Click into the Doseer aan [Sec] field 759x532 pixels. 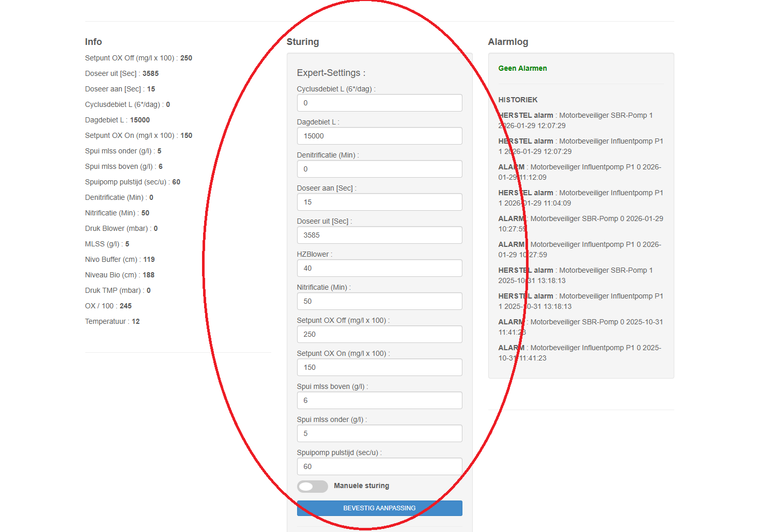click(379, 202)
